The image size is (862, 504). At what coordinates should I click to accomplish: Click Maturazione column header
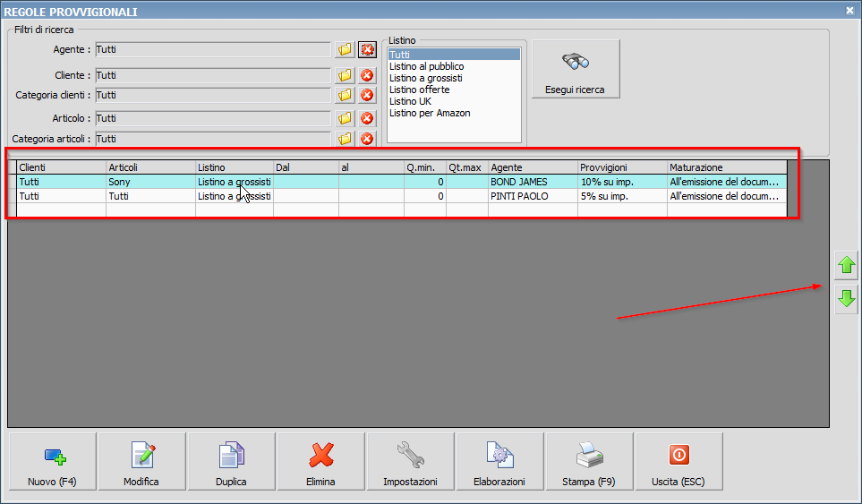[728, 167]
